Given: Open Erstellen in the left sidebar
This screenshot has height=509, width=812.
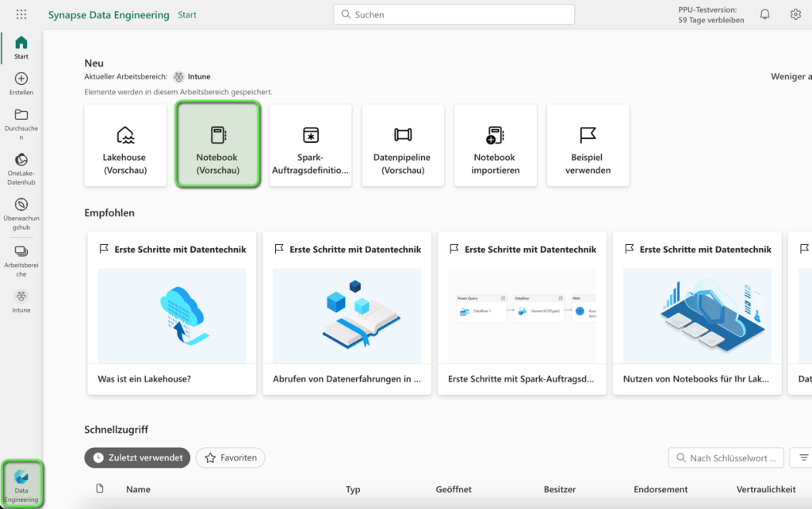Looking at the screenshot, I should (21, 83).
